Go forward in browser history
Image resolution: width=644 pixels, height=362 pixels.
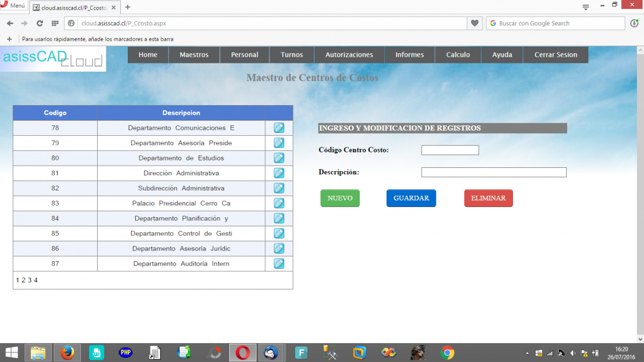(x=24, y=24)
